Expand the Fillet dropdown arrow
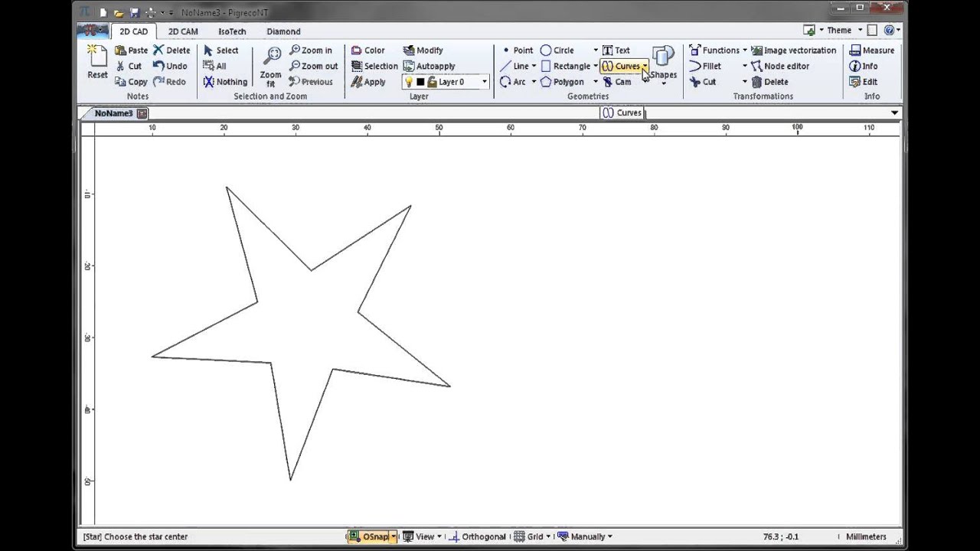The image size is (980, 551). pos(744,67)
